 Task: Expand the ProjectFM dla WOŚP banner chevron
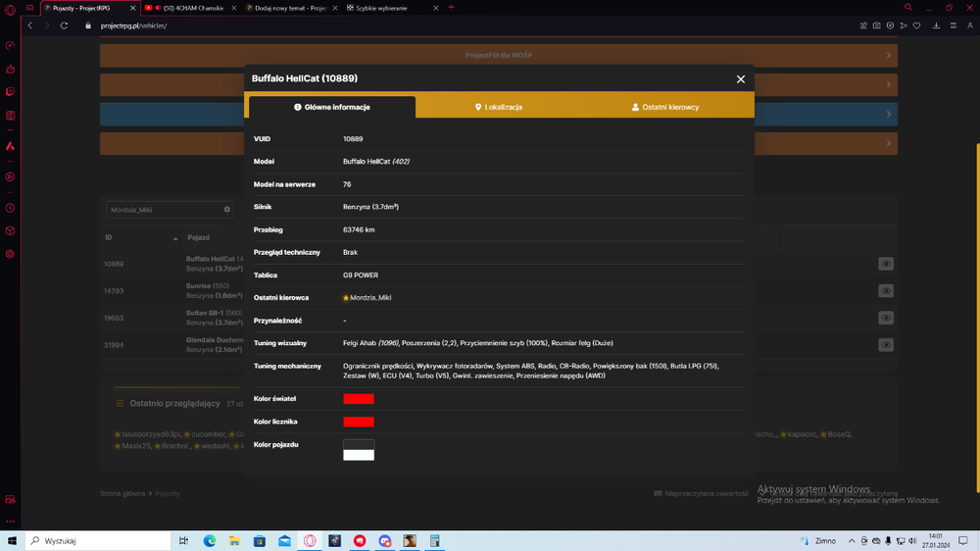click(889, 56)
